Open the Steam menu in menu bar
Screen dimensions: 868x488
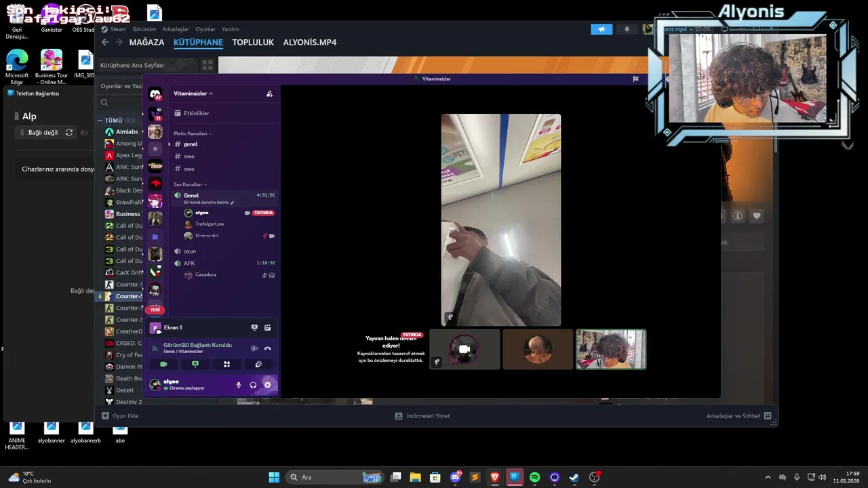coord(117,29)
